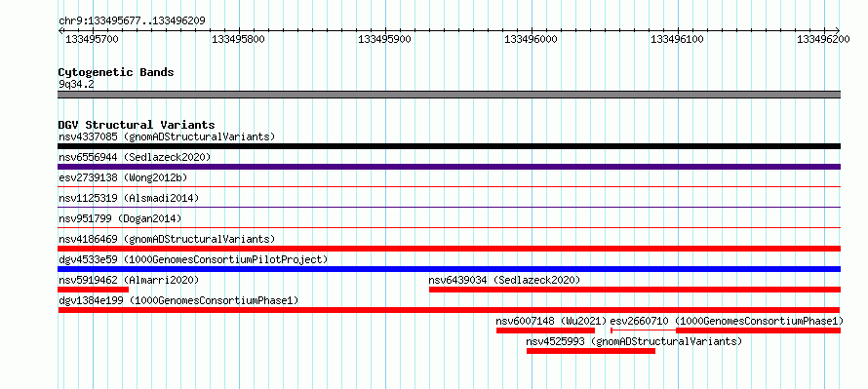This screenshot has height=389, width=868.
Task: Select the thin nsv1125319 Alsmadi2014 line
Action: [449, 208]
